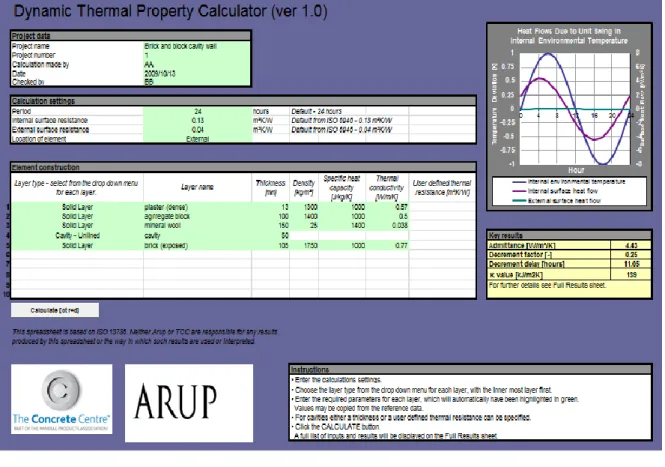Click the 'Instructions' box header
The height and width of the screenshot is (467, 665).
(x=470, y=369)
